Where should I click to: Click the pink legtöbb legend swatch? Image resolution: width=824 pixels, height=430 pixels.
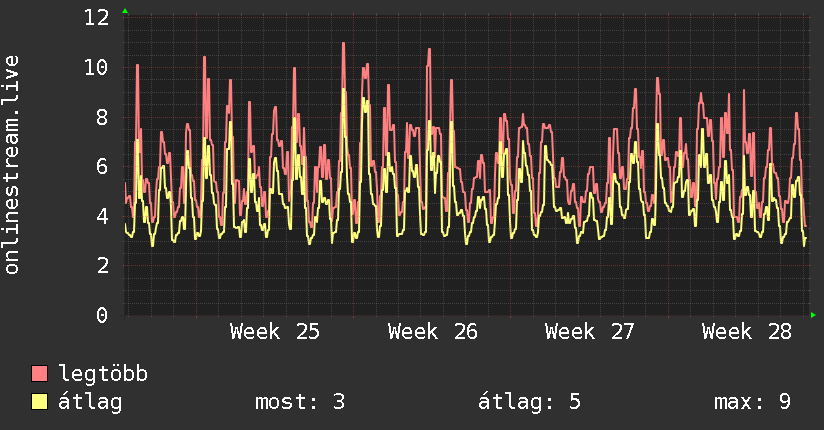pos(39,373)
